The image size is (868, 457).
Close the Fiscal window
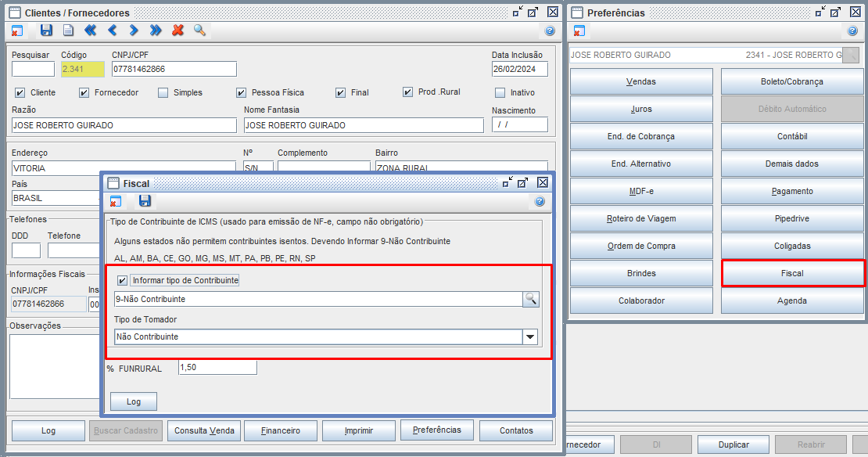point(543,182)
